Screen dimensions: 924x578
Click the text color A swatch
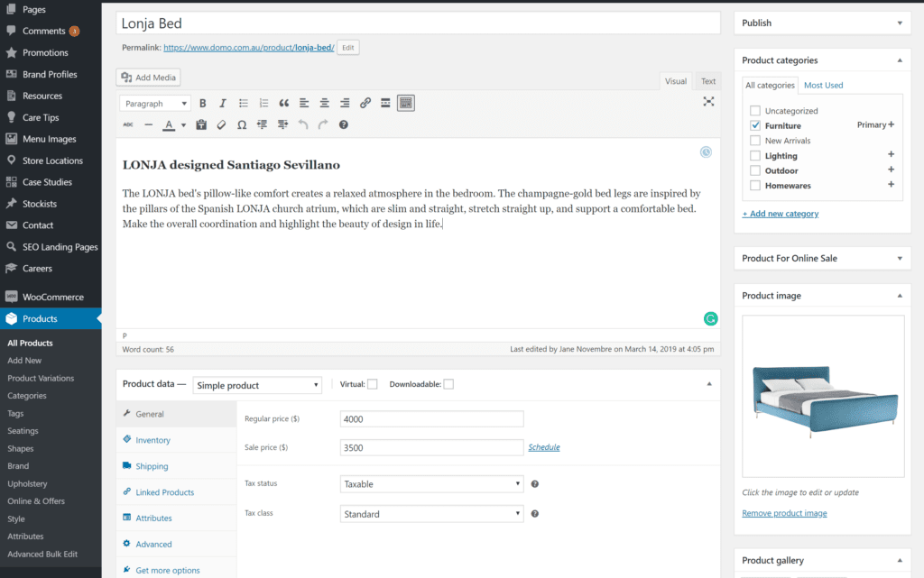[x=169, y=124]
